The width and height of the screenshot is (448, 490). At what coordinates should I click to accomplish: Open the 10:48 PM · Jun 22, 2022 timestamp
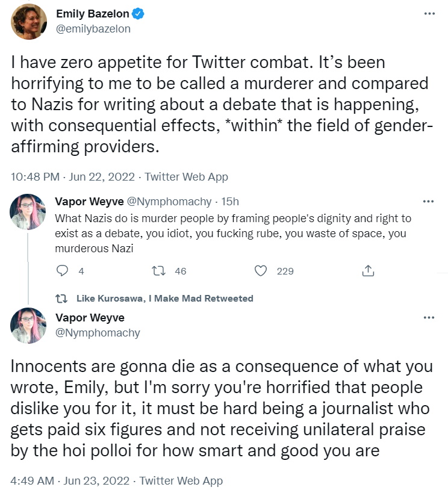[x=74, y=177]
